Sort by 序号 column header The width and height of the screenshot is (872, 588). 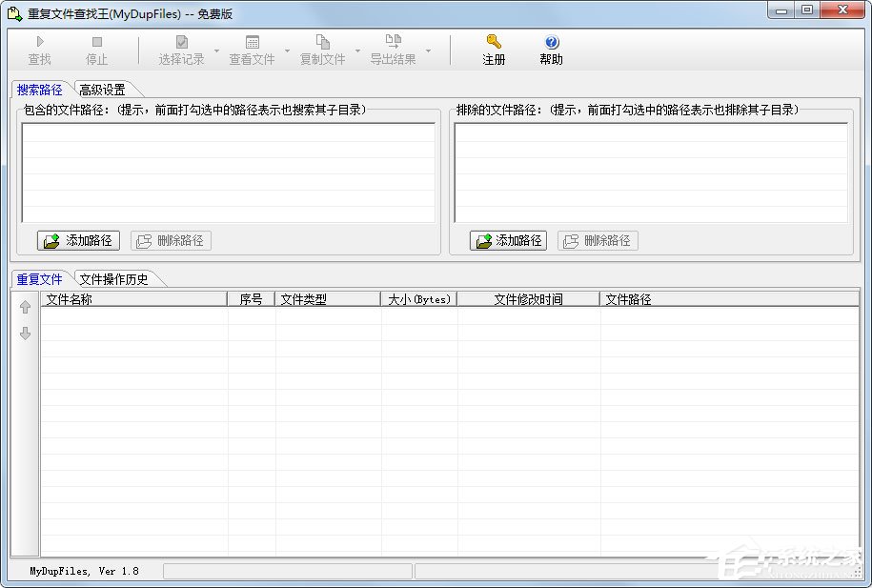pos(251,299)
